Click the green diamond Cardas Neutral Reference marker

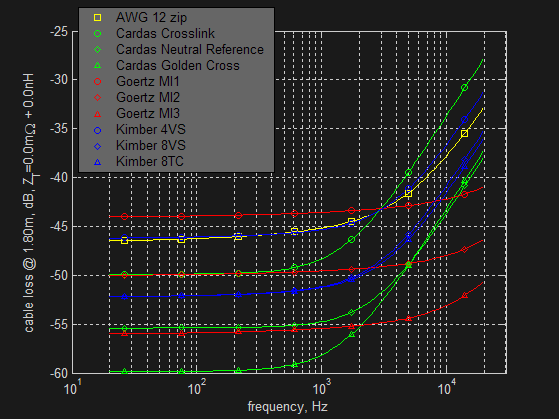click(x=97, y=50)
